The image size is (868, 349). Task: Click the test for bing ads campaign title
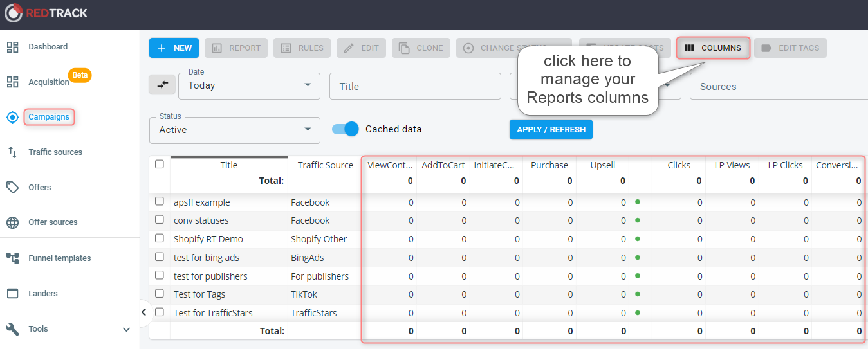[206, 258]
